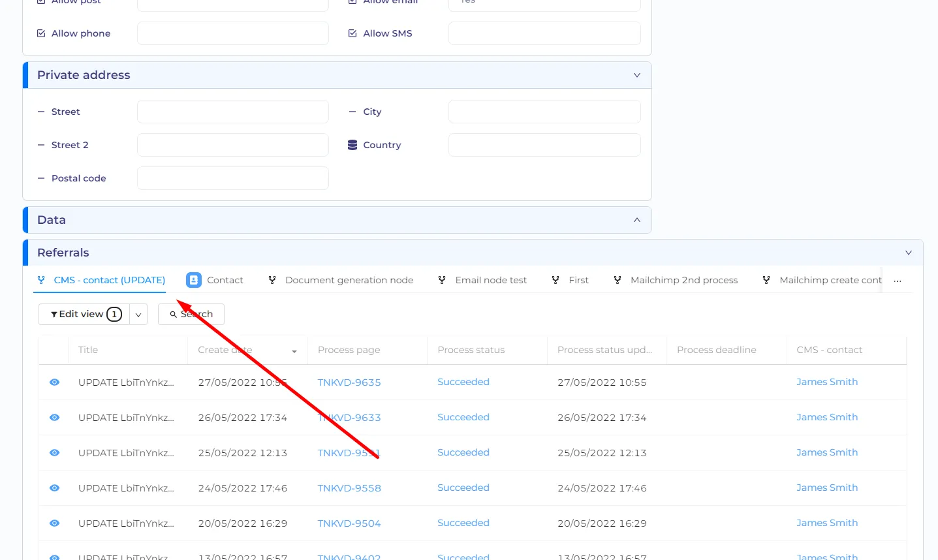Collapse the Referrals section chevron

point(909,253)
